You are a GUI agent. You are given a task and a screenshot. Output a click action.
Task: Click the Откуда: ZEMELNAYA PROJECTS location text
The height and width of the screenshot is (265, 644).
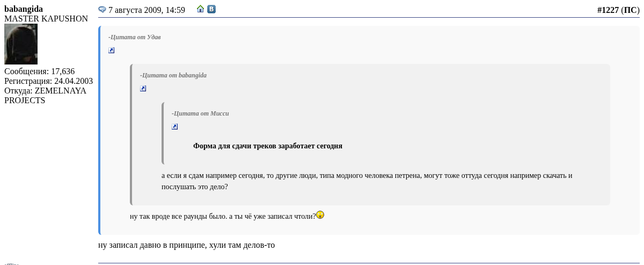[45, 96]
